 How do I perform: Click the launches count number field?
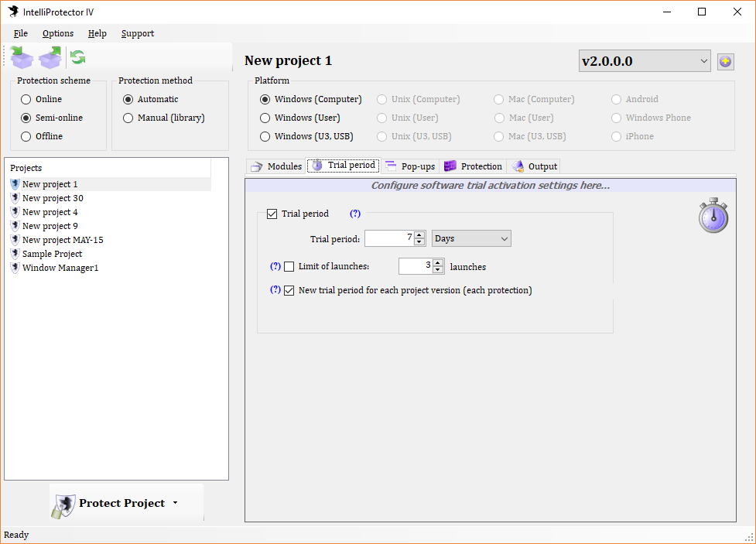pyautogui.click(x=415, y=266)
